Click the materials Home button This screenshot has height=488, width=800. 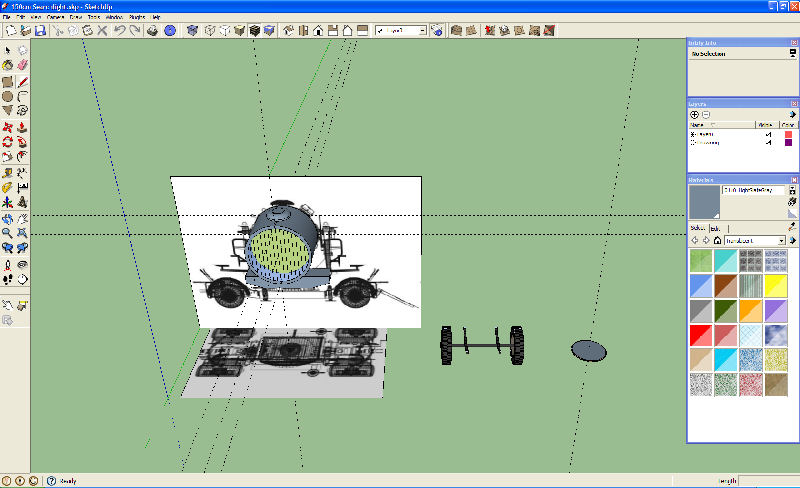717,240
